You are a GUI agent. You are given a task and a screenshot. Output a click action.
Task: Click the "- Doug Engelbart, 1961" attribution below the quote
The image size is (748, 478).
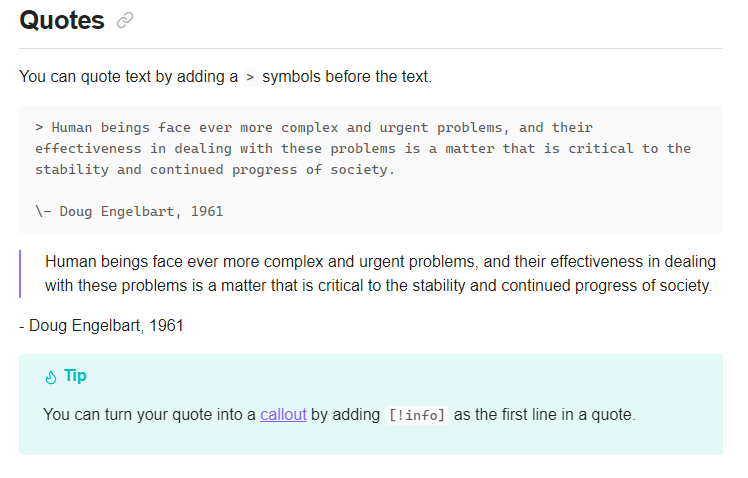[101, 326]
